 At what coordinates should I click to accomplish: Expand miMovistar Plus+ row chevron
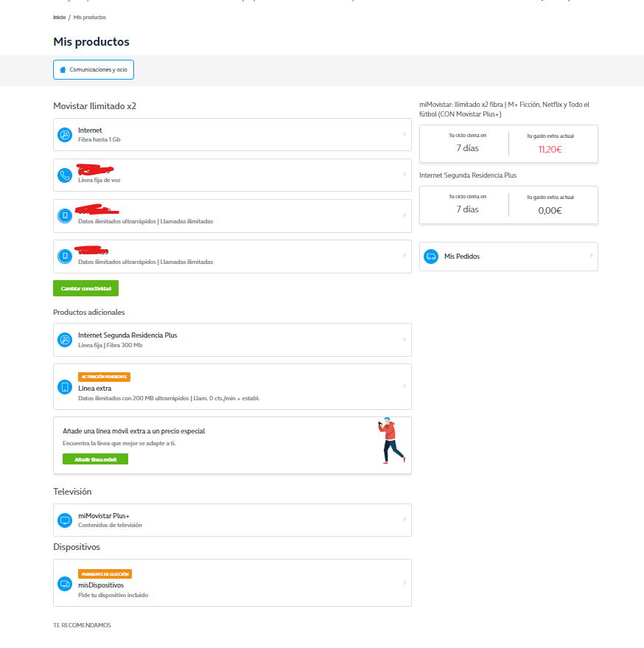(x=404, y=520)
